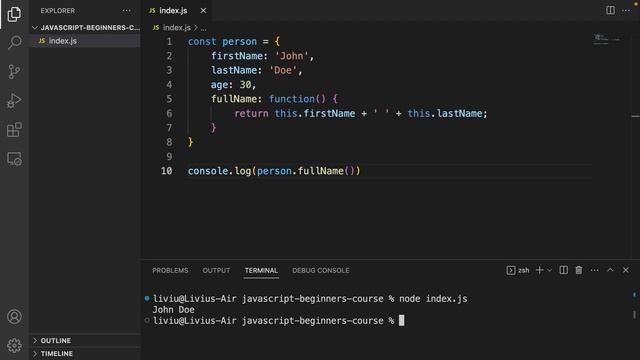This screenshot has height=360, width=640.
Task: Open index.js in the Explorer tree
Action: click(x=85, y=41)
